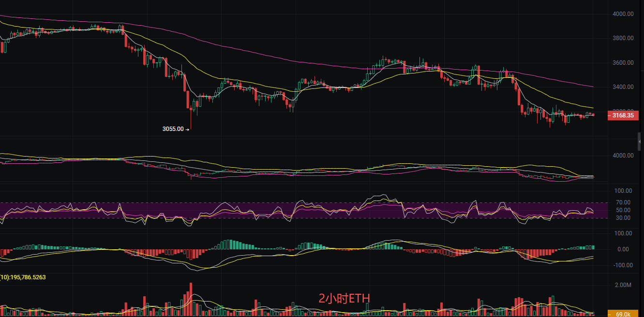Click the 3600.00 price axis label
Image resolution: width=644 pixels, height=317 pixels.
point(624,63)
